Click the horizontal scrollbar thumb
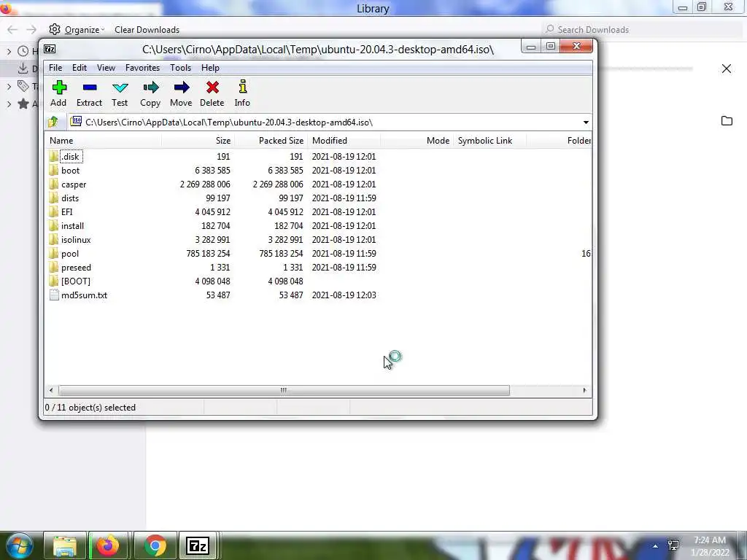Screen dimensions: 747x560 point(284,391)
